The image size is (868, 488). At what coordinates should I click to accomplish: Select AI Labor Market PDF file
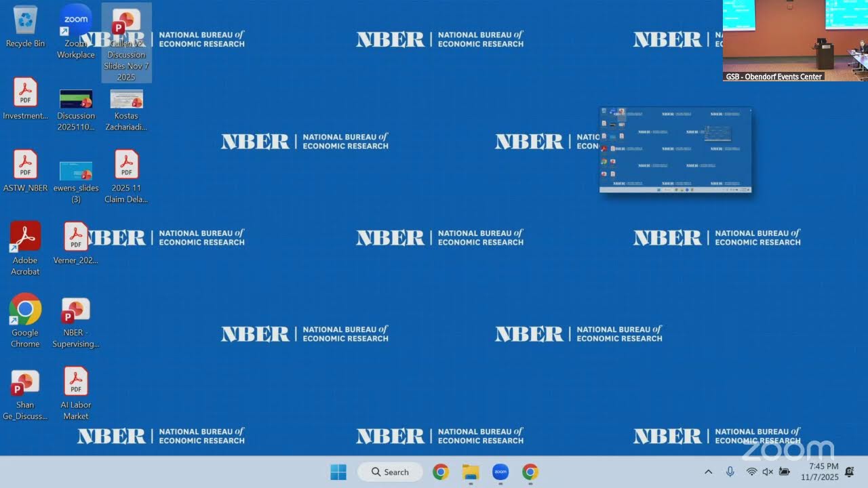tap(76, 393)
